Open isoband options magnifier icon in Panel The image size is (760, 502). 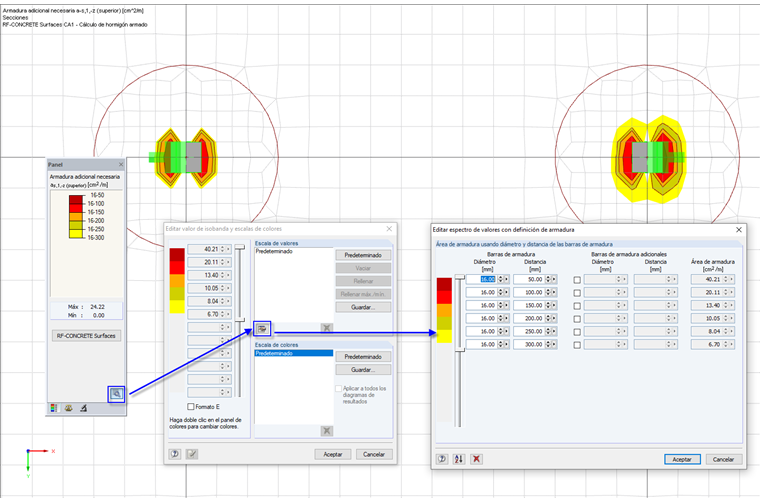click(x=116, y=394)
